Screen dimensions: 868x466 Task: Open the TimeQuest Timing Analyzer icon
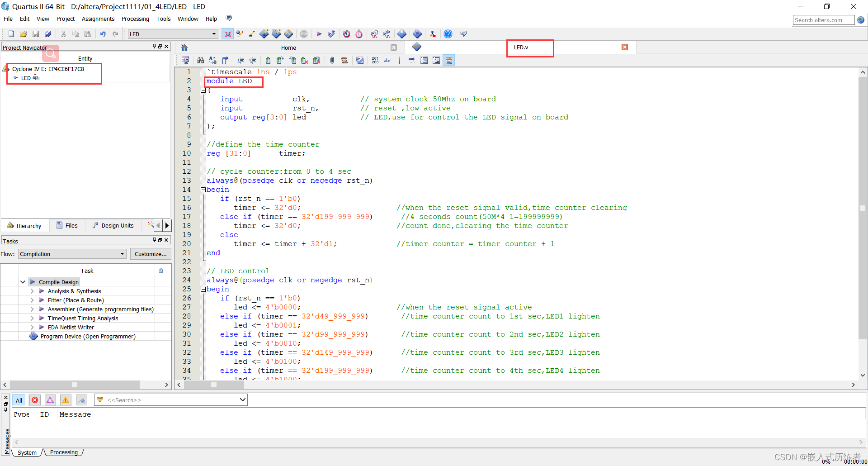(x=359, y=34)
